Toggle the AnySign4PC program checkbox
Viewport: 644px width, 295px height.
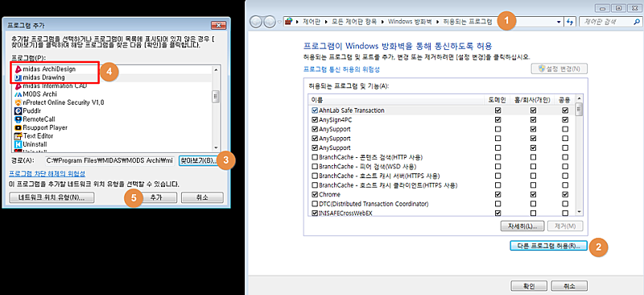click(315, 120)
